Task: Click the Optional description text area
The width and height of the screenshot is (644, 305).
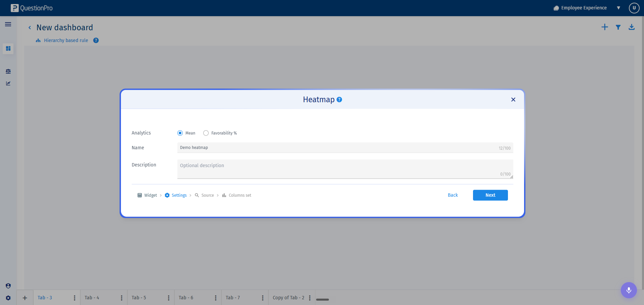Action: 345,169
